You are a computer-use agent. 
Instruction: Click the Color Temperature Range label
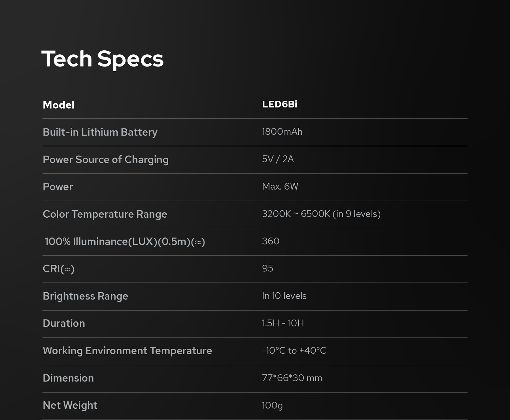tap(105, 214)
